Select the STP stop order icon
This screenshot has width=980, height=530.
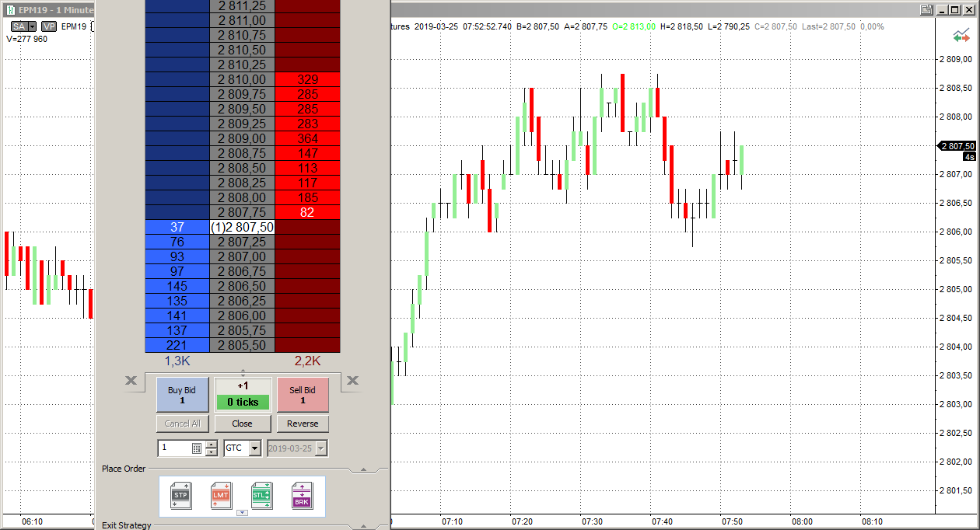[x=180, y=496]
